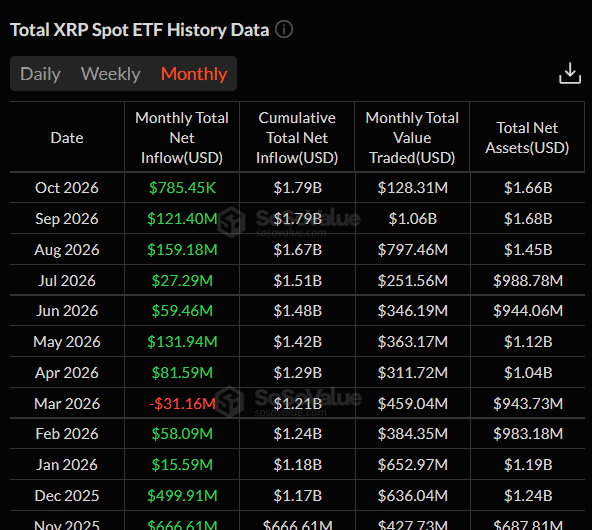Click the $797.46M value traded cell

pyautogui.click(x=413, y=250)
